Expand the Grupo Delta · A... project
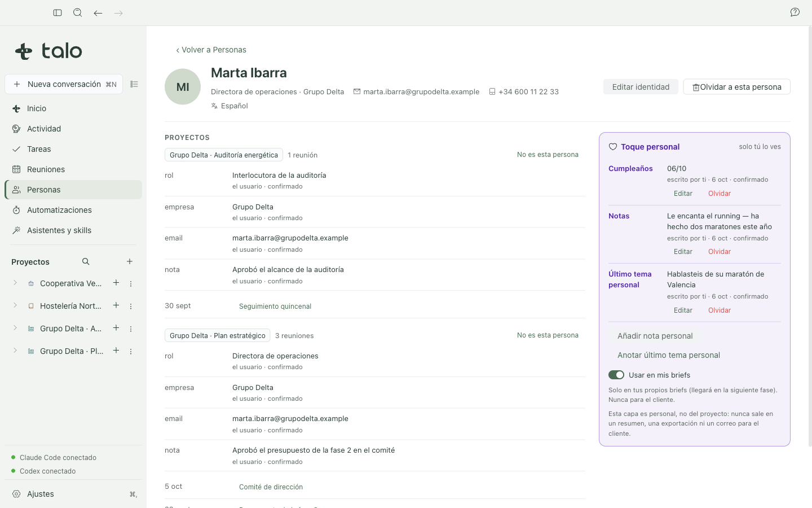 click(15, 328)
